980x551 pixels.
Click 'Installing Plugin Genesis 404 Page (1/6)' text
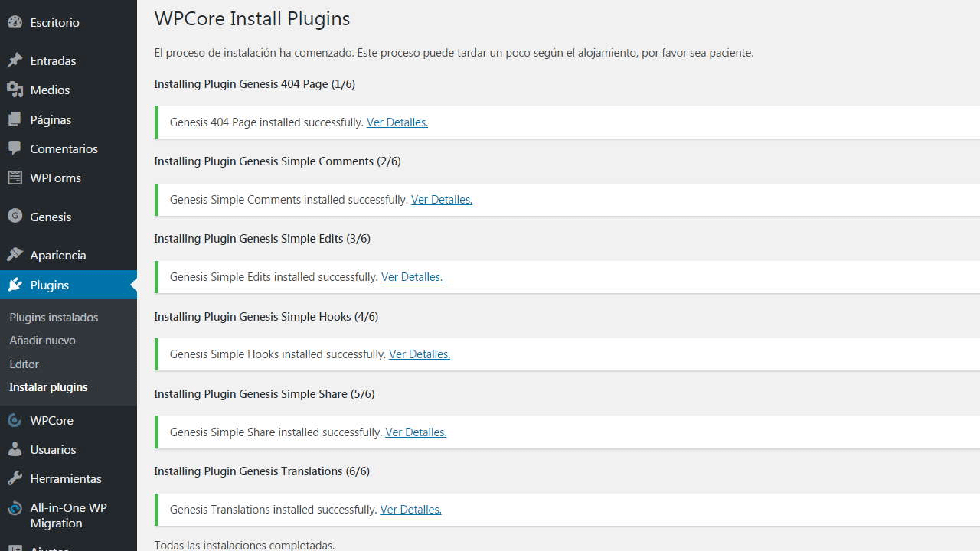pos(254,84)
